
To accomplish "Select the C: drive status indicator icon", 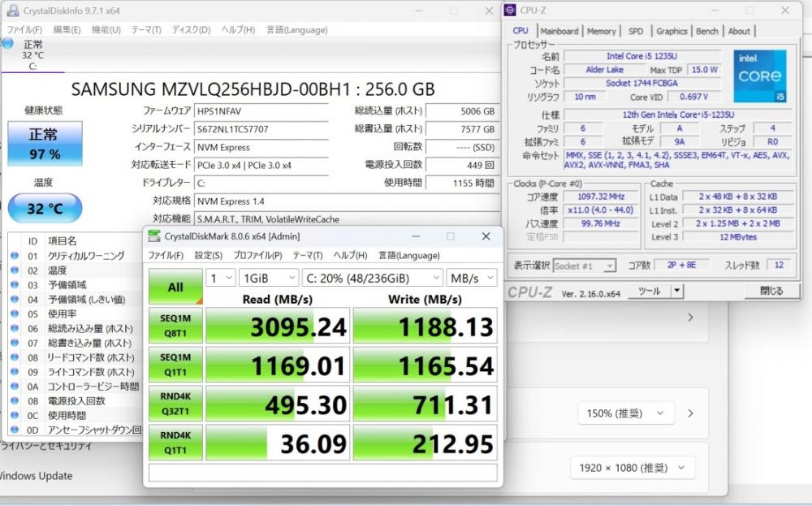I will click(x=8, y=44).
